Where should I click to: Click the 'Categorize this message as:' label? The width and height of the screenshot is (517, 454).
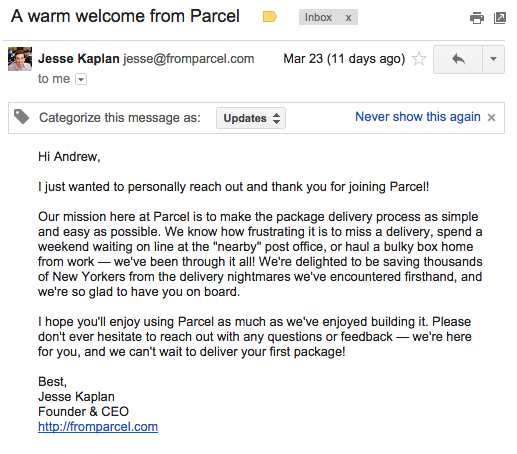pyautogui.click(x=120, y=118)
